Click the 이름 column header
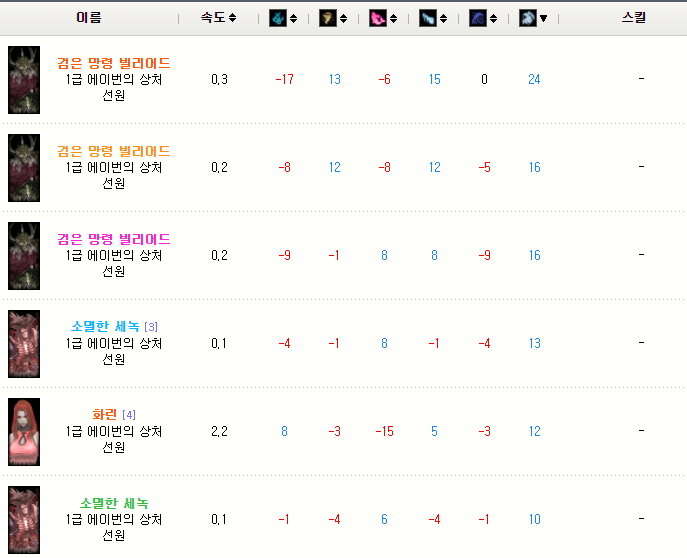 click(x=89, y=18)
